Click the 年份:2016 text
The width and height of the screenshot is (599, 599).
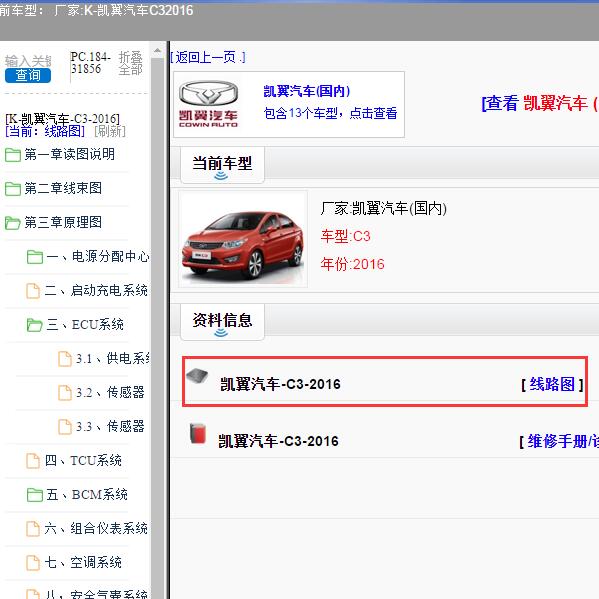[352, 264]
